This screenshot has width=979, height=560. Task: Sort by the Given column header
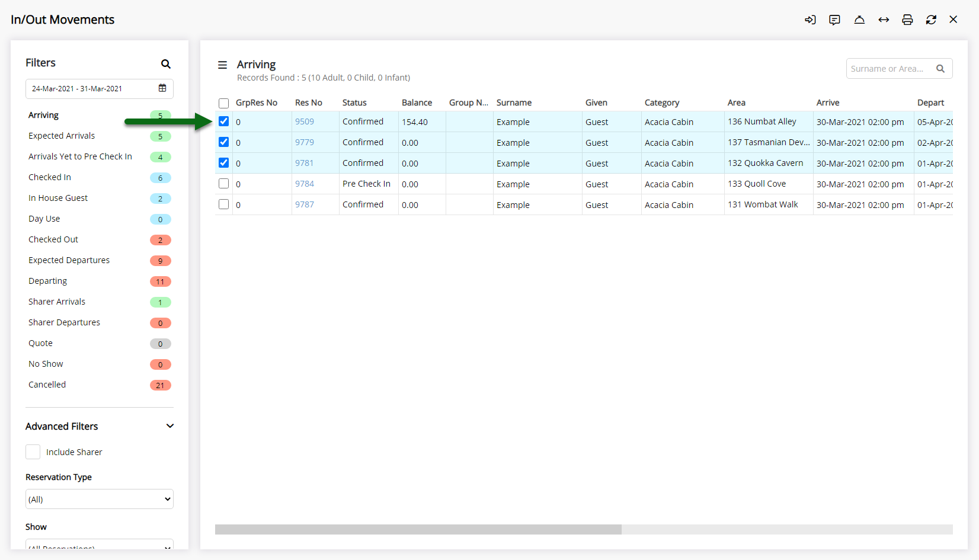point(596,103)
